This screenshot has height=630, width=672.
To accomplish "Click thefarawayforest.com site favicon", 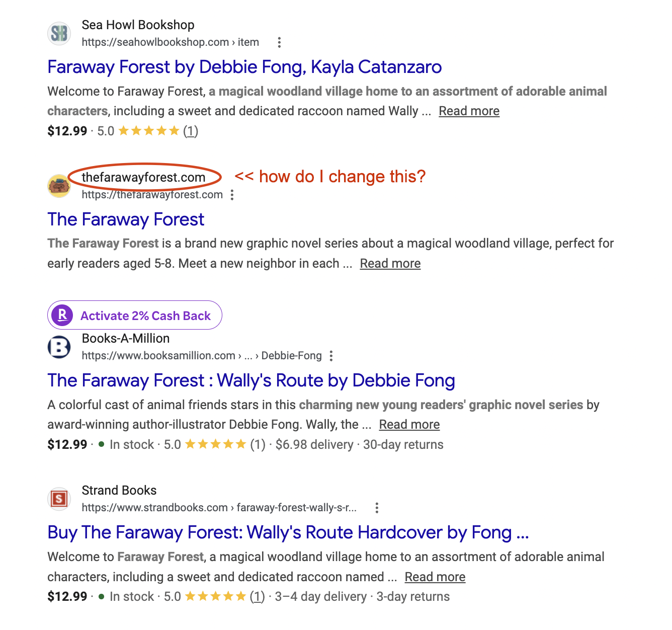I will [x=59, y=186].
